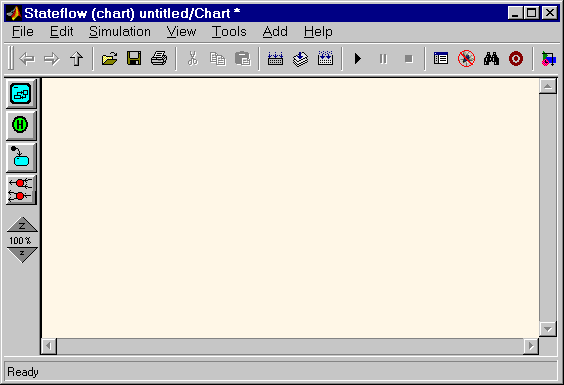
Task: Select the Connective Junction tool
Action: point(21,190)
